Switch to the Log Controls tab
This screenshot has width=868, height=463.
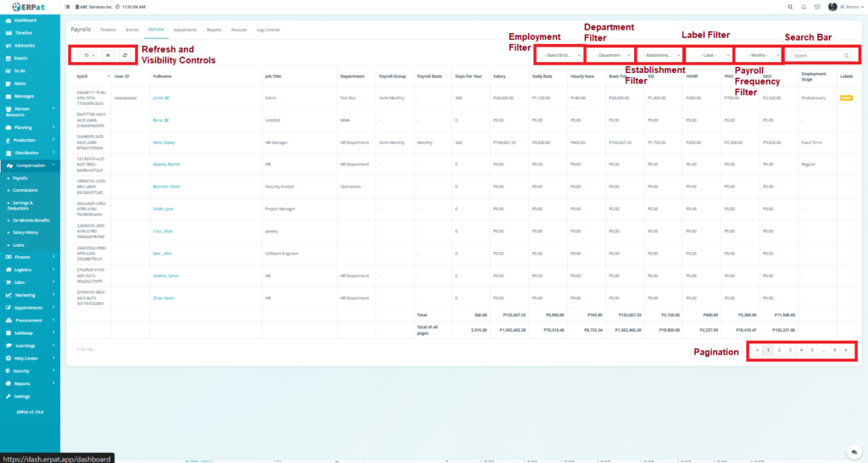(x=267, y=30)
